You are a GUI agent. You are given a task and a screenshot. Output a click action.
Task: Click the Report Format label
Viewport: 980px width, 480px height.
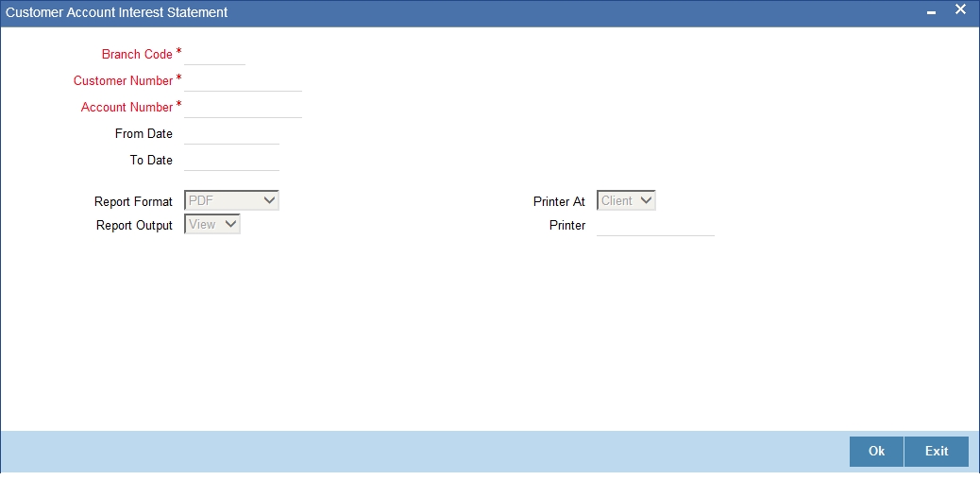(x=133, y=201)
